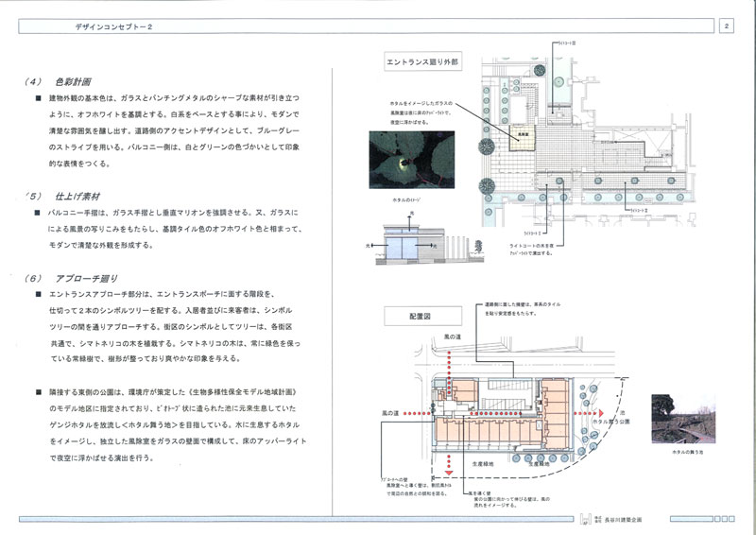
Task: Click the line starting "バルコニー手摺は、ガラス手摺とし"
Action: tap(173, 213)
